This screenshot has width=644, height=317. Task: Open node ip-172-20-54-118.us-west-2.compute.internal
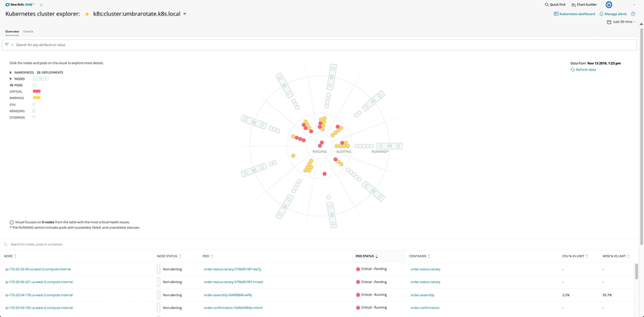tap(38, 295)
